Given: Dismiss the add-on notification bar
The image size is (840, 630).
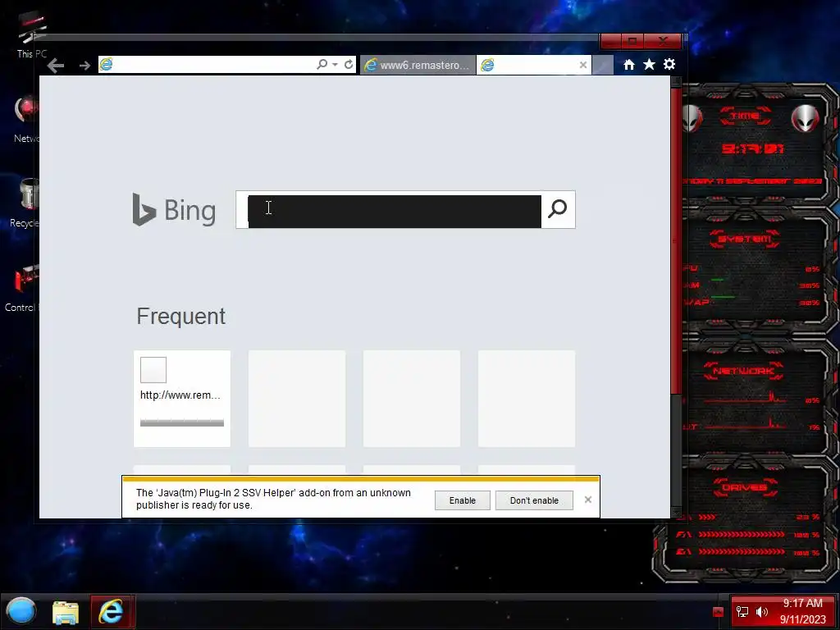Looking at the screenshot, I should click(587, 500).
